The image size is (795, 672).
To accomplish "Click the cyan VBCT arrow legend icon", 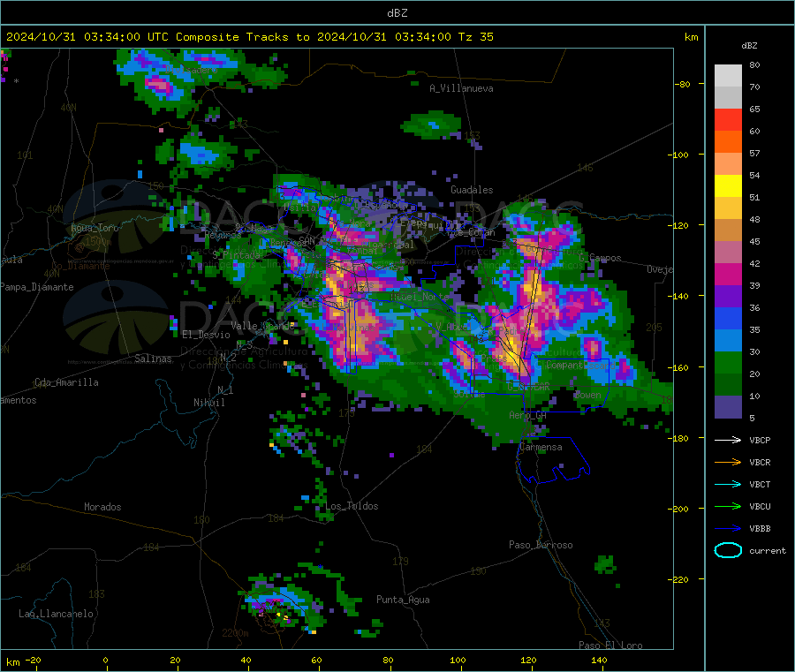I will pos(728,484).
